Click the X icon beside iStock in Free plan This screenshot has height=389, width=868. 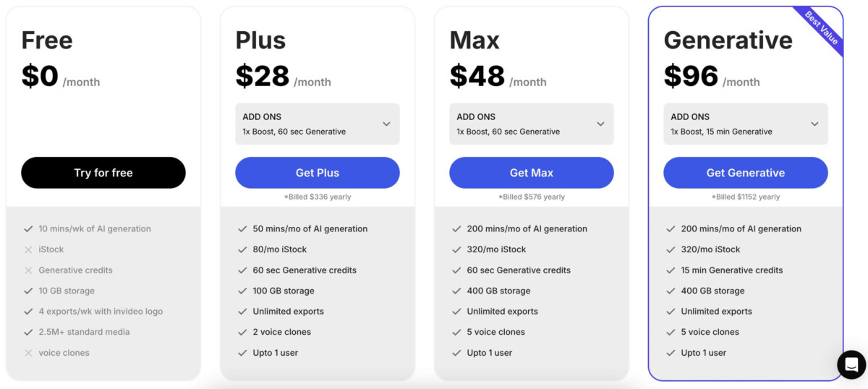pos(28,249)
